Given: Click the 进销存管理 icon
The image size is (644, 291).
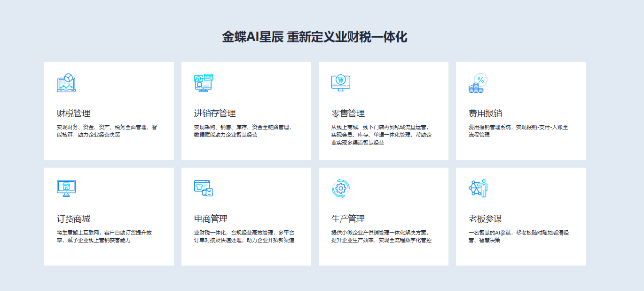Looking at the screenshot, I should (204, 83).
